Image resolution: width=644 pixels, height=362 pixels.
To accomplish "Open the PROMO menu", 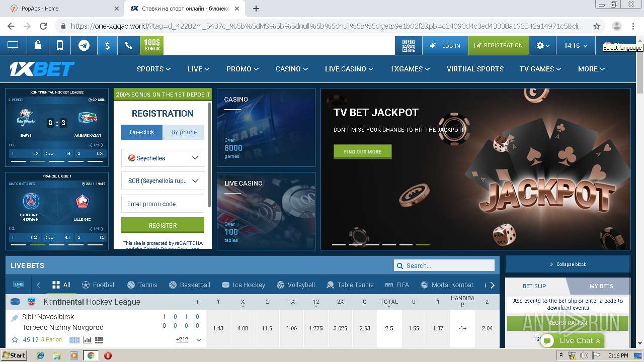I will pos(243,69).
